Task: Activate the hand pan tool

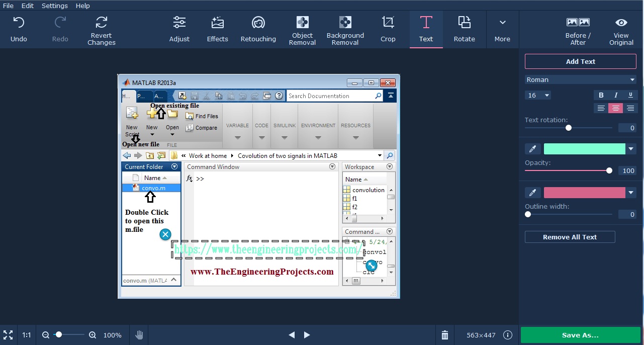Action: [x=139, y=335]
